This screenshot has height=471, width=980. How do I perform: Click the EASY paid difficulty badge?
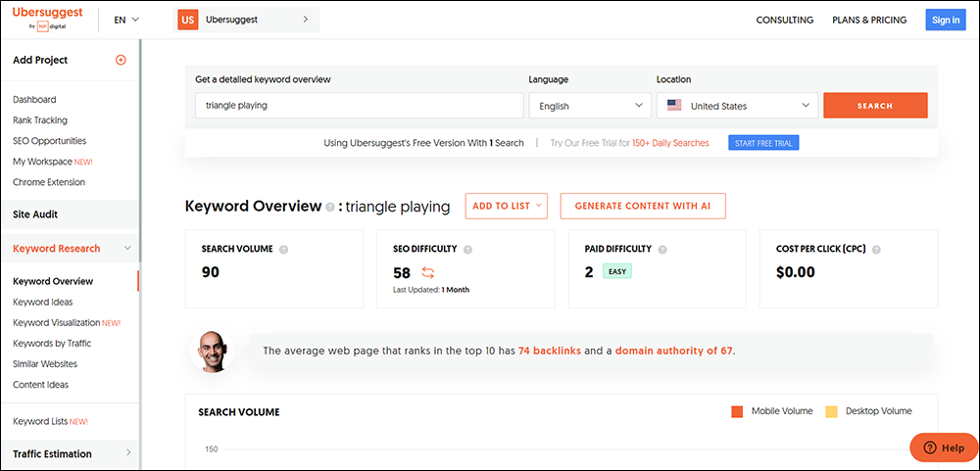coord(616,272)
